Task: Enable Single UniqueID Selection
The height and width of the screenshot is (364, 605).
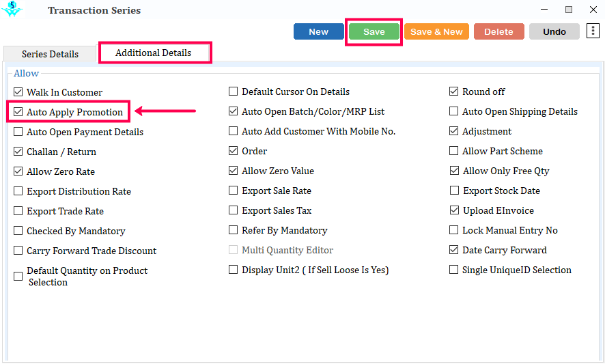Action: [x=453, y=270]
